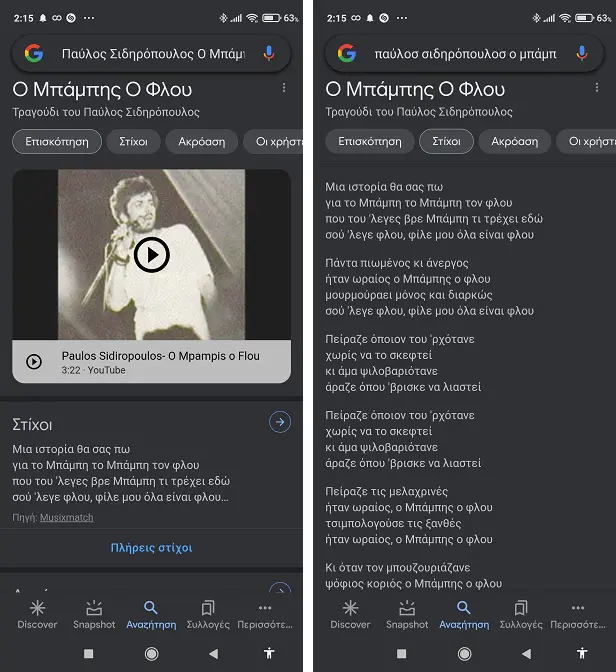The image size is (616, 672).
Task: Expand the Στίχοι section with arrow icon
Action: click(x=280, y=422)
